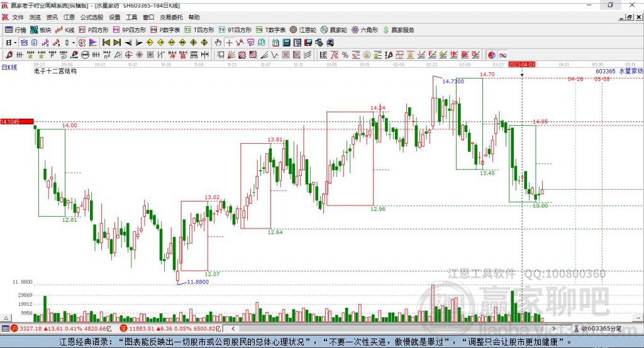The height and width of the screenshot is (348, 644).
Task: Click the blue infinity loop icon
Action: [x=502, y=55]
